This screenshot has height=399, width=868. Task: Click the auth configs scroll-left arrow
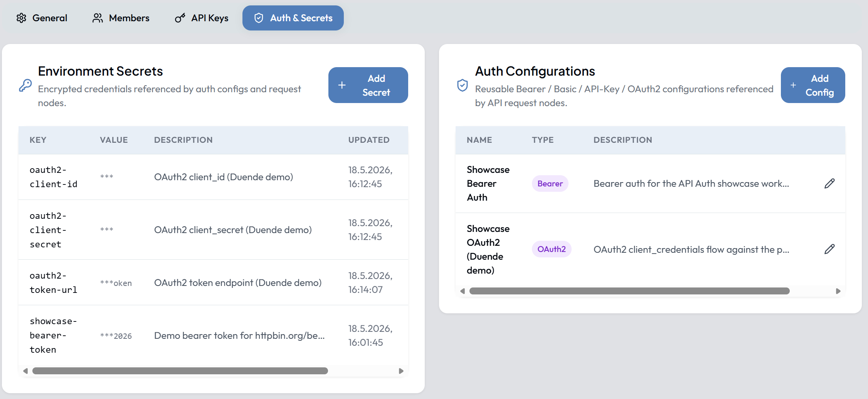click(x=463, y=291)
